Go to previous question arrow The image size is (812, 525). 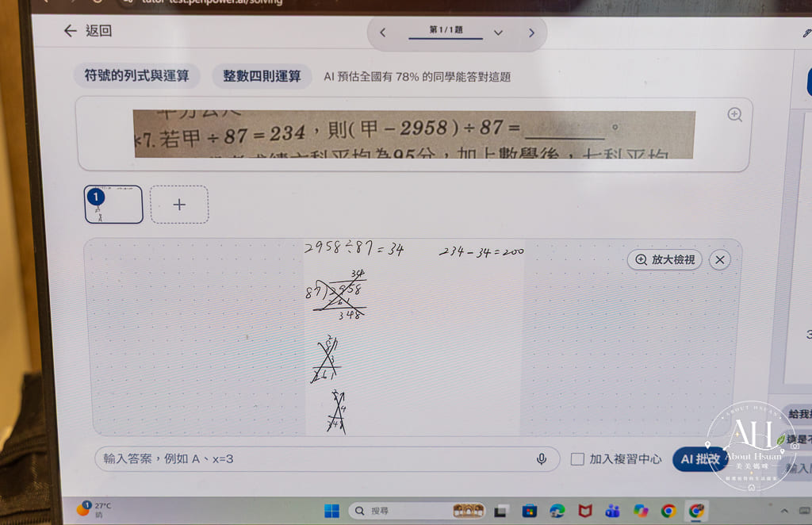tap(383, 33)
